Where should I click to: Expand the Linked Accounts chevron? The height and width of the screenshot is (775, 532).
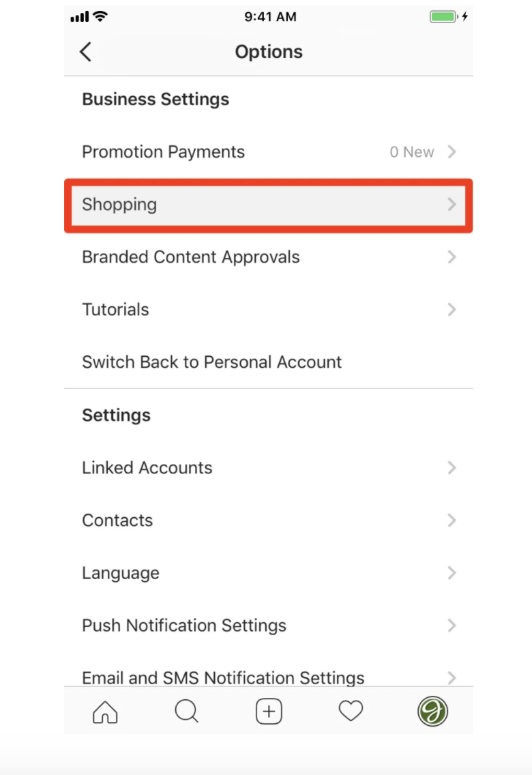point(452,467)
